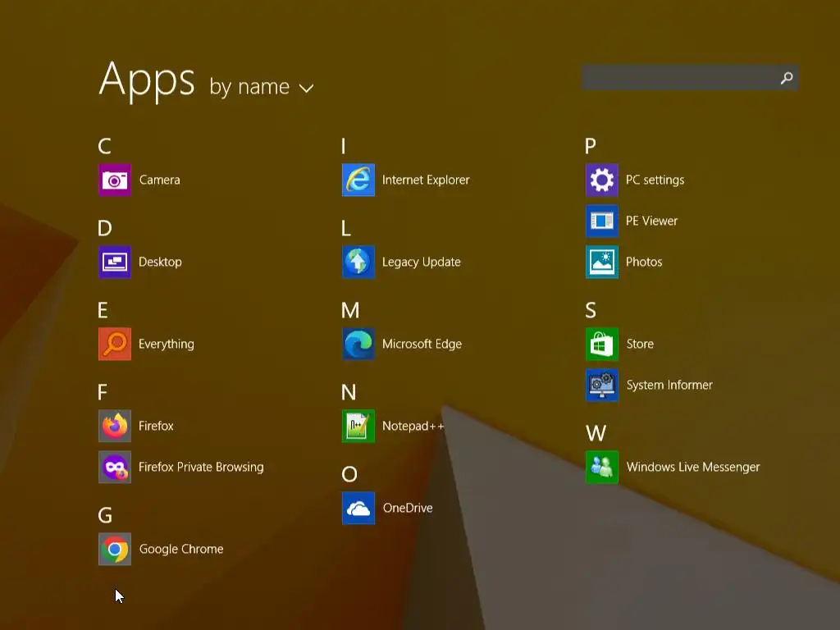Click the letter P group header
This screenshot has width=840, height=630.
(591, 146)
